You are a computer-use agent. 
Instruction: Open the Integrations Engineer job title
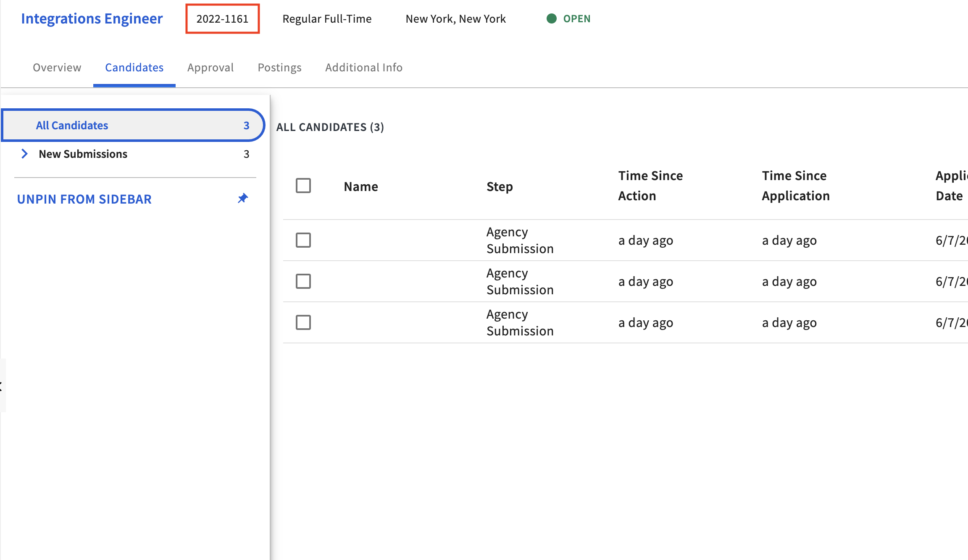92,18
